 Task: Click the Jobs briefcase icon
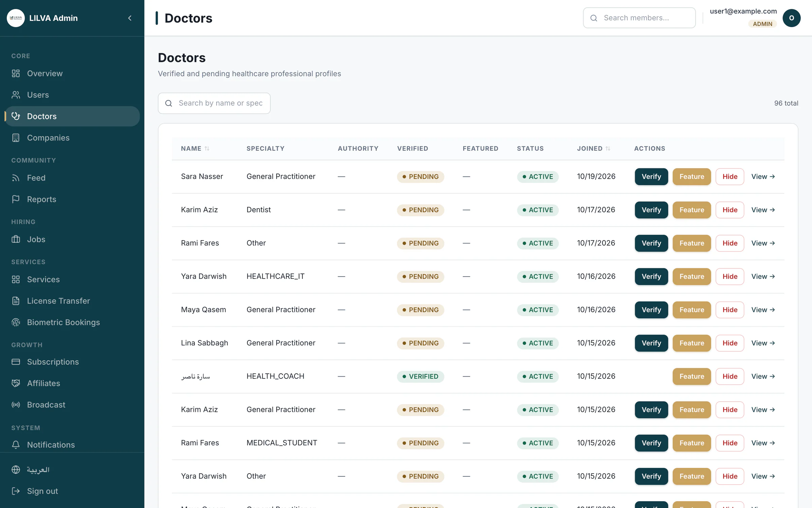16,239
